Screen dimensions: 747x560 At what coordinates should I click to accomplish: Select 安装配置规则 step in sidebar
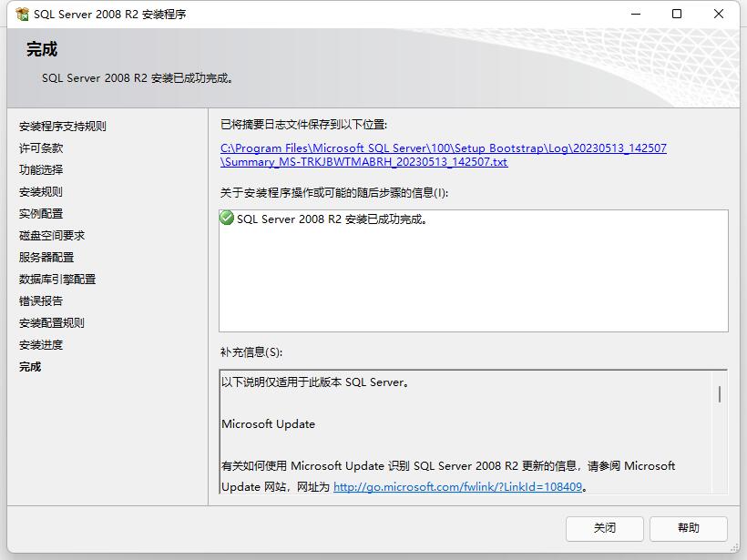coord(52,323)
